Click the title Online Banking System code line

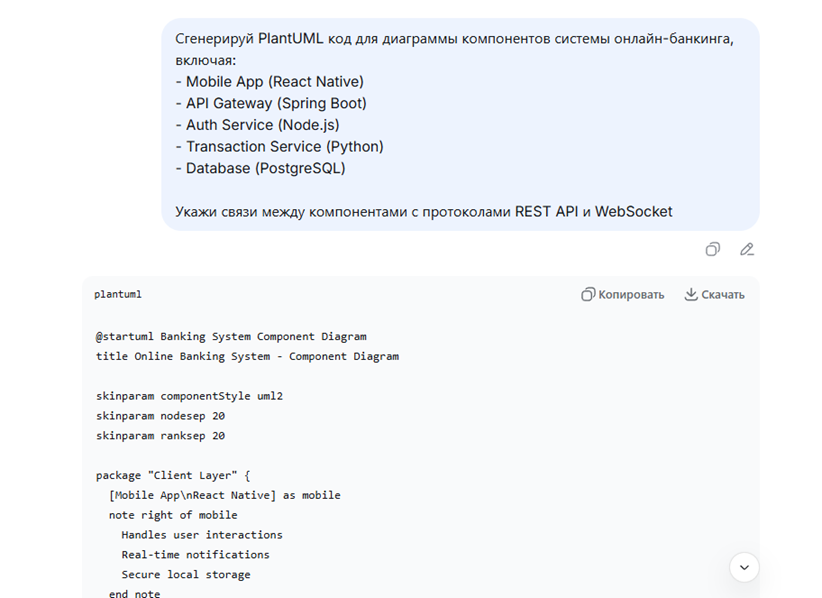pos(247,356)
